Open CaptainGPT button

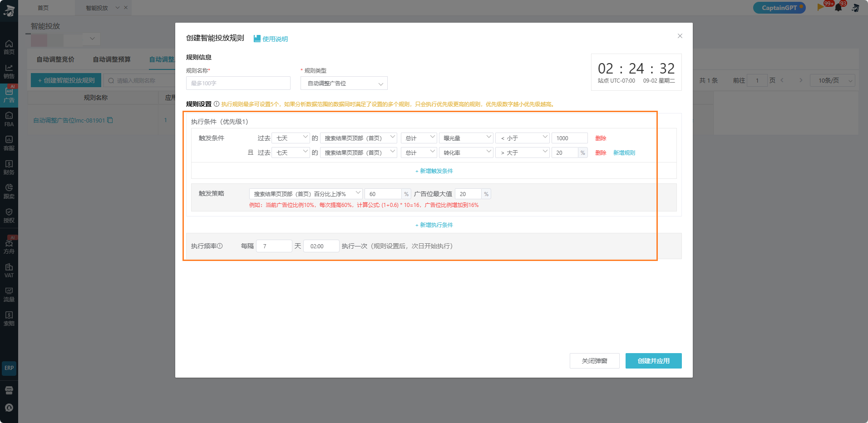pos(779,8)
